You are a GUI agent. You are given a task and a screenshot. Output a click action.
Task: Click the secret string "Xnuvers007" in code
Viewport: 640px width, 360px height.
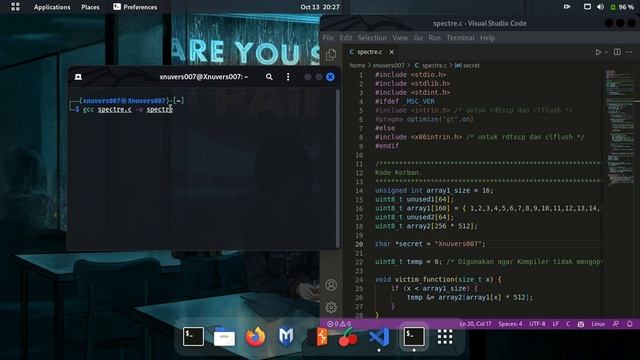(x=459, y=244)
